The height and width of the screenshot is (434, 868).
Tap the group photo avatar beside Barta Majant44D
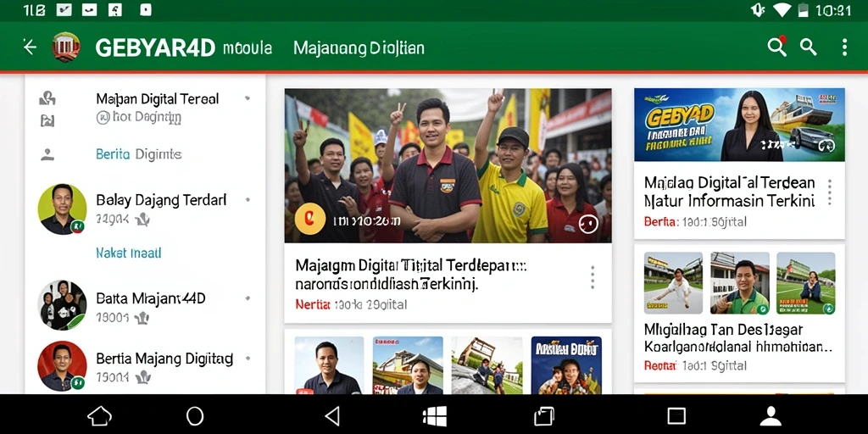[x=62, y=305]
